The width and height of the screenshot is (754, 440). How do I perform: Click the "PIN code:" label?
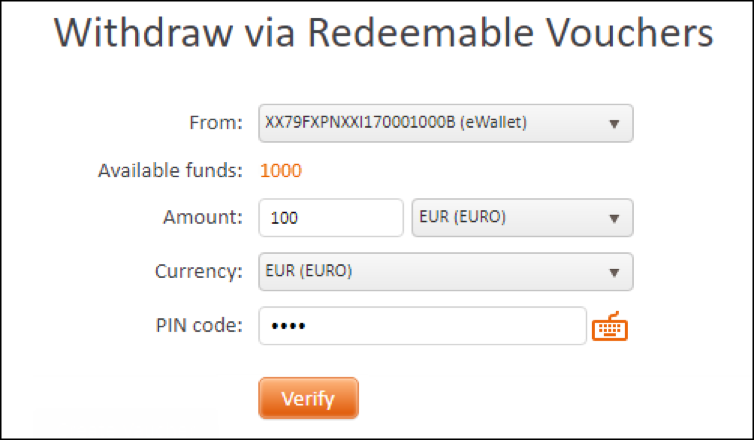pyautogui.click(x=199, y=326)
